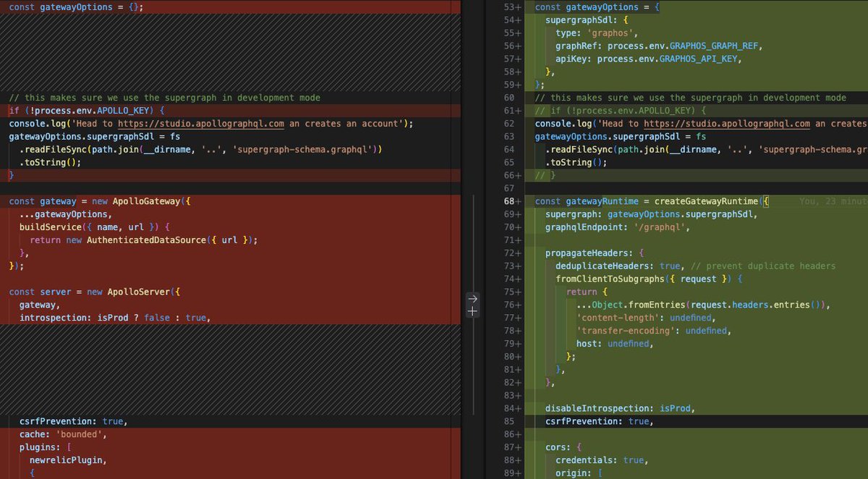The width and height of the screenshot is (868, 479).
Task: Click 'origin: [' on line 89
Action: 579,473
